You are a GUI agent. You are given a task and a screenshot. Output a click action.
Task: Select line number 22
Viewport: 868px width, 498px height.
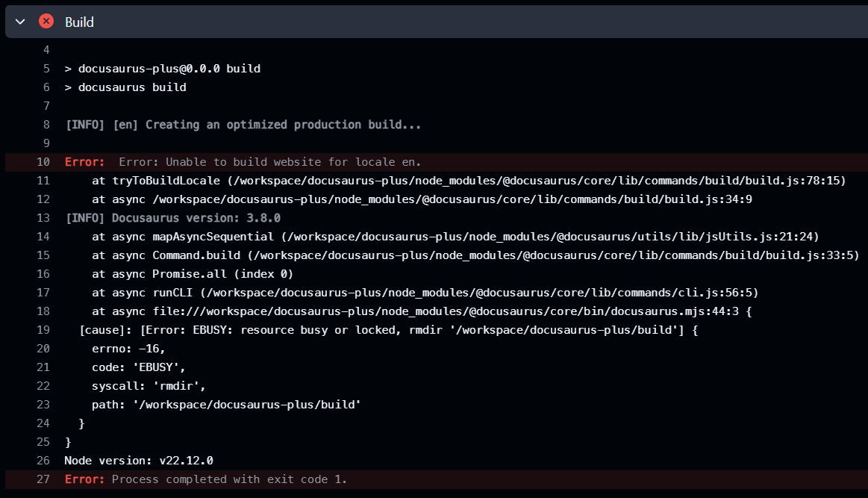click(x=43, y=386)
